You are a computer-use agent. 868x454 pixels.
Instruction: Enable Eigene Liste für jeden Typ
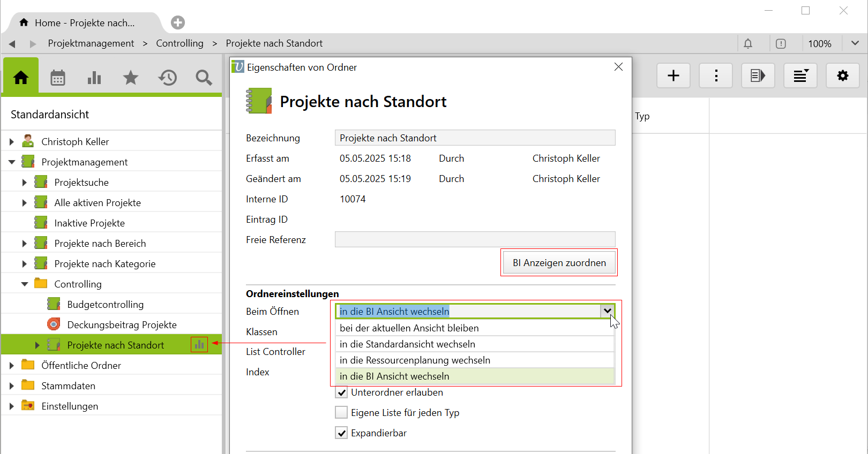(341, 413)
